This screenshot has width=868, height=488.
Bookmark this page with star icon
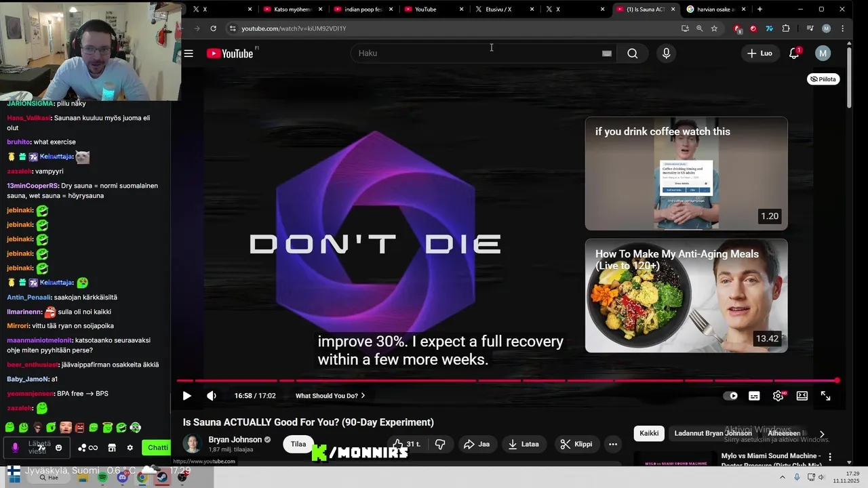click(714, 28)
